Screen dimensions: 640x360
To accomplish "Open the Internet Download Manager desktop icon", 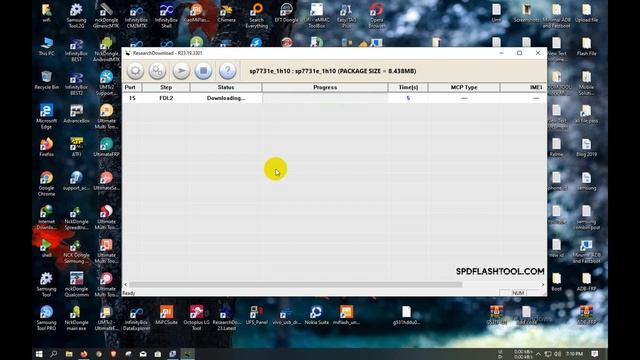I will pyautogui.click(x=46, y=217).
